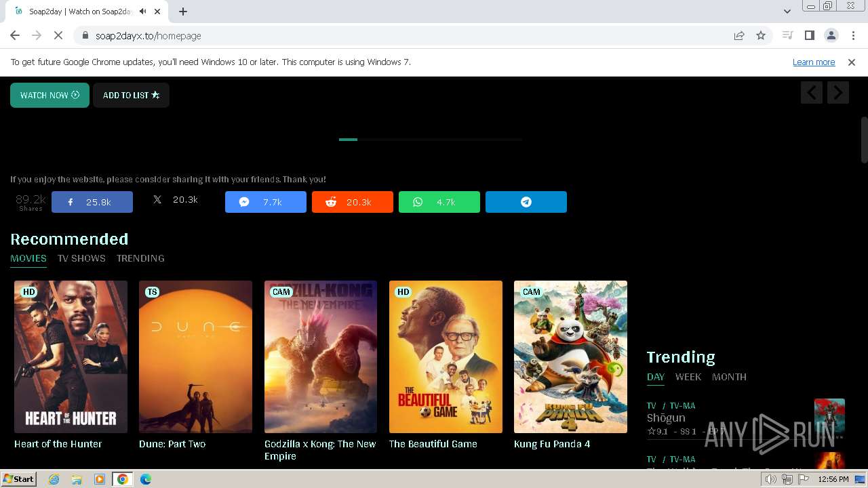868x488 pixels.
Task: Go to previous slide arrow
Action: click(812, 92)
